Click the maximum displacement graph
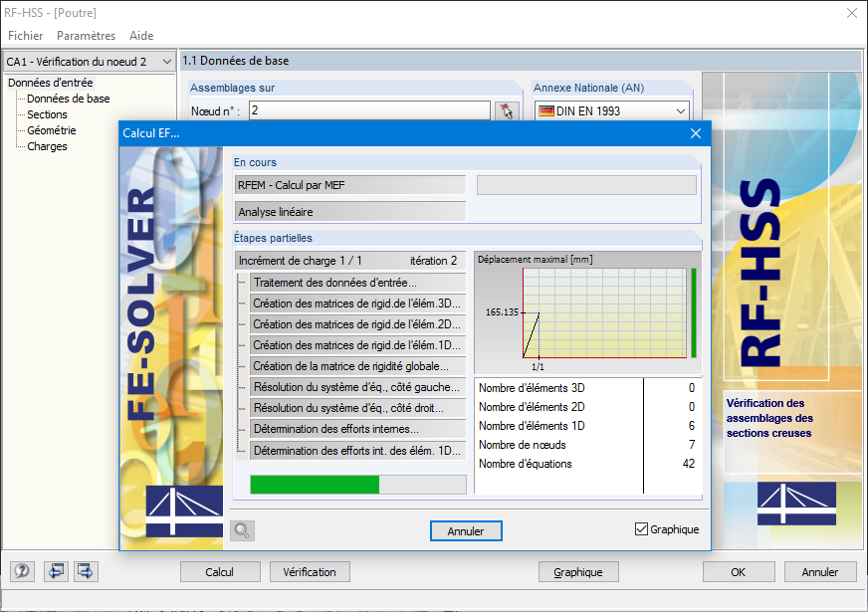This screenshot has height=612, width=868. click(x=604, y=313)
